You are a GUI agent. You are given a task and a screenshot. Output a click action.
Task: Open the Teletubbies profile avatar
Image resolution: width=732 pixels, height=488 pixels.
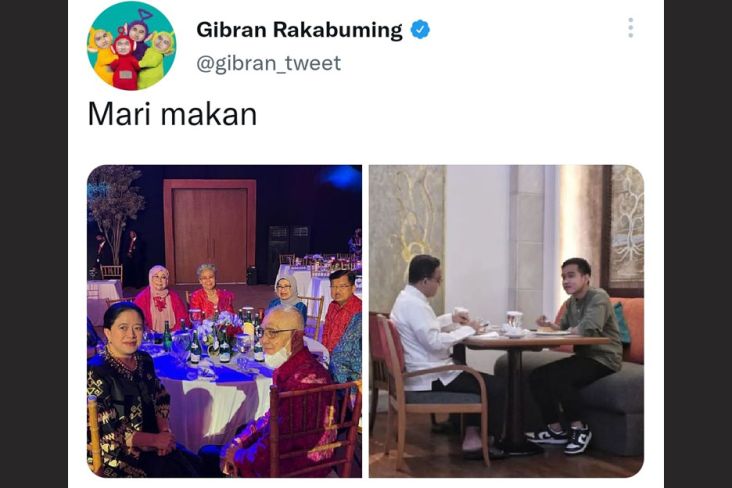131,46
